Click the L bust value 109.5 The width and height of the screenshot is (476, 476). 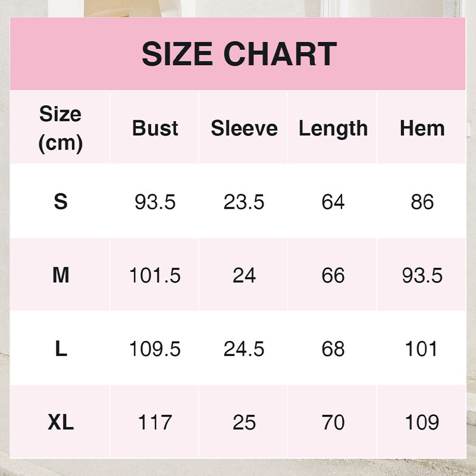155,349
